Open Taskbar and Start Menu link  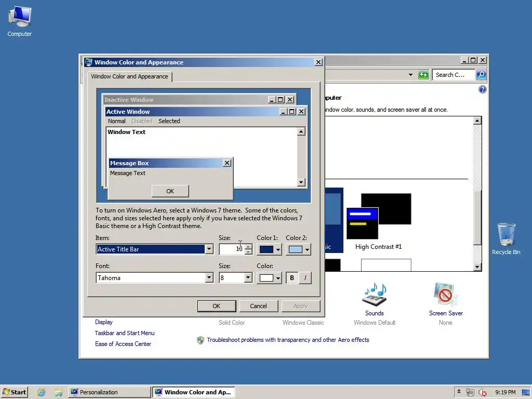tap(125, 333)
